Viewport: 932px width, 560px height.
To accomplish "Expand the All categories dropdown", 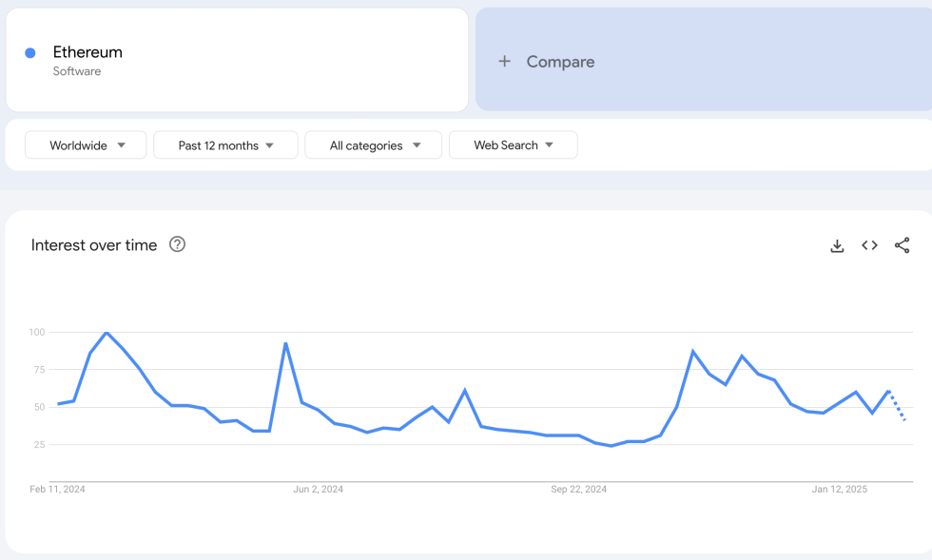I will 373,145.
